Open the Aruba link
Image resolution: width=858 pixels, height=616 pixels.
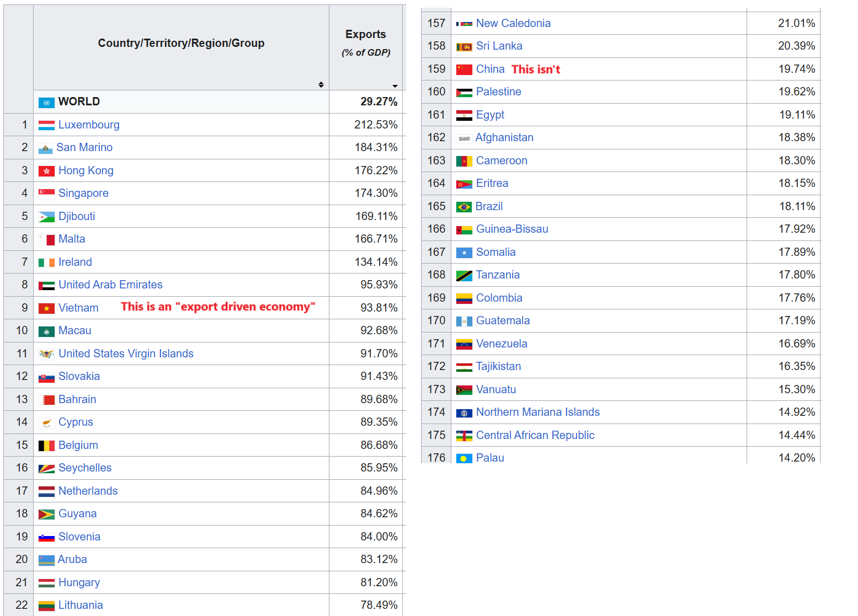pyautogui.click(x=72, y=559)
